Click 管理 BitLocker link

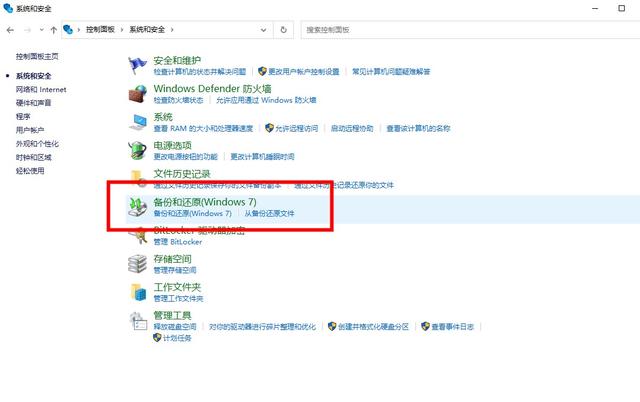pyautogui.click(x=178, y=242)
